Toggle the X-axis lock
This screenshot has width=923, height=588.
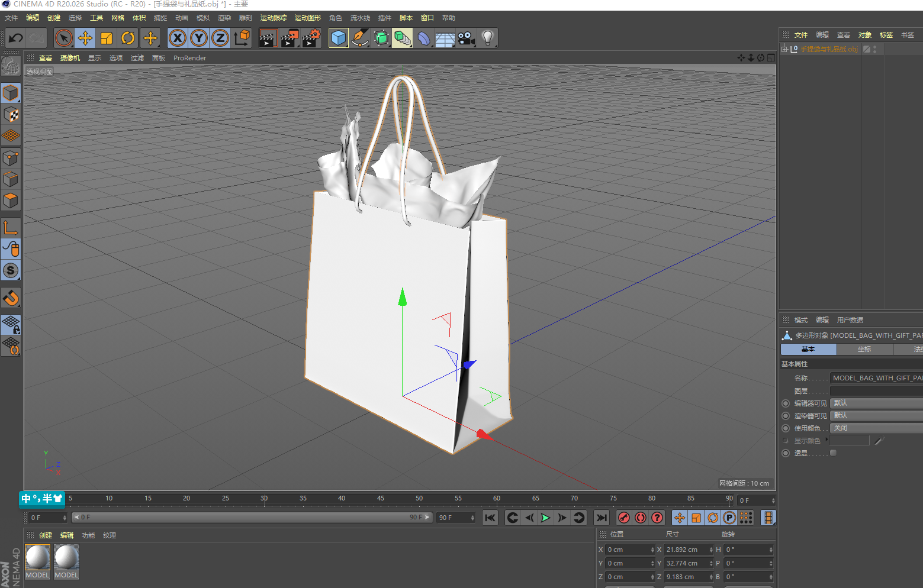tap(177, 38)
